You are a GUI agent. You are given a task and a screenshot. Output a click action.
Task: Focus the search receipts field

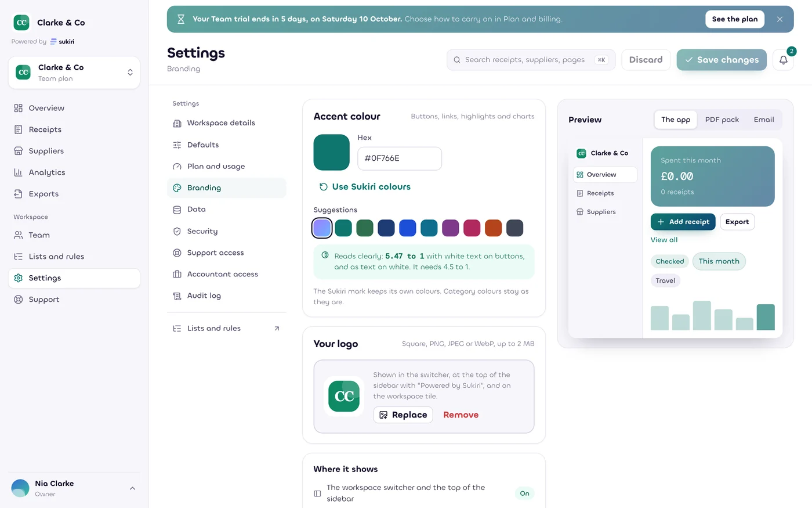[531, 60]
